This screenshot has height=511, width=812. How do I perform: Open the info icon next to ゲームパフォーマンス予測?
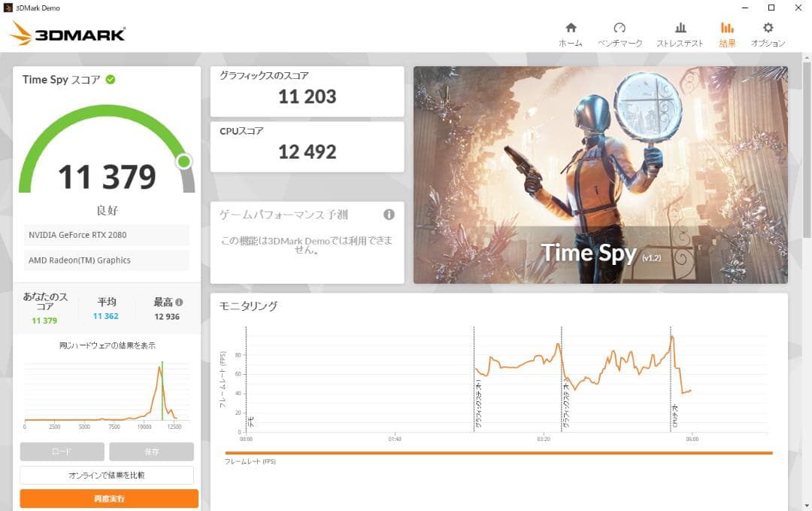pos(389,214)
